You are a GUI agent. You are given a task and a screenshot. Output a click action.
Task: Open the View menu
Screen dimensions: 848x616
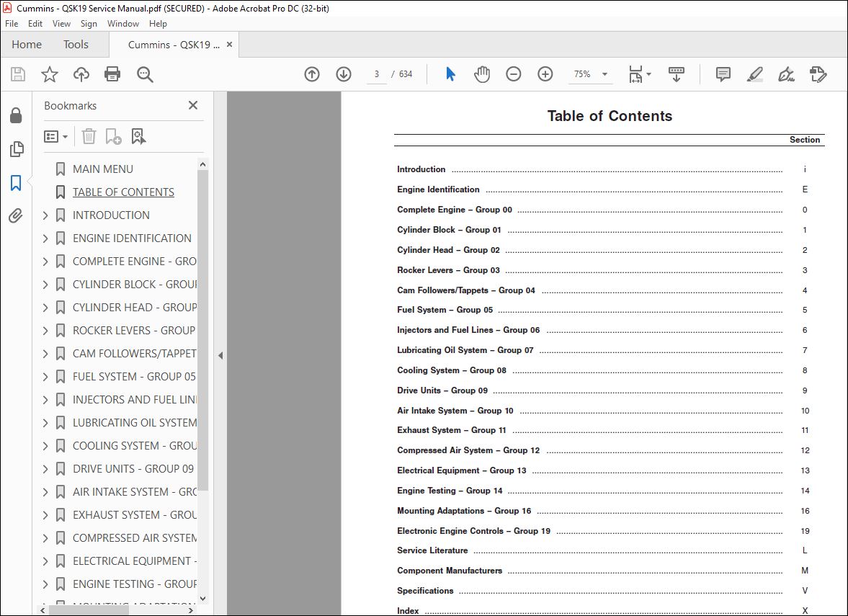pos(61,24)
